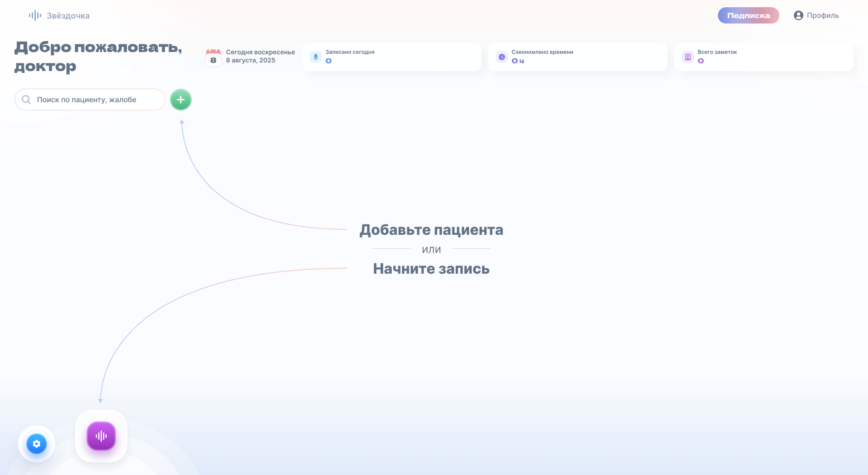
Task: Click the 8 августа, 2025 date
Action: click(250, 60)
